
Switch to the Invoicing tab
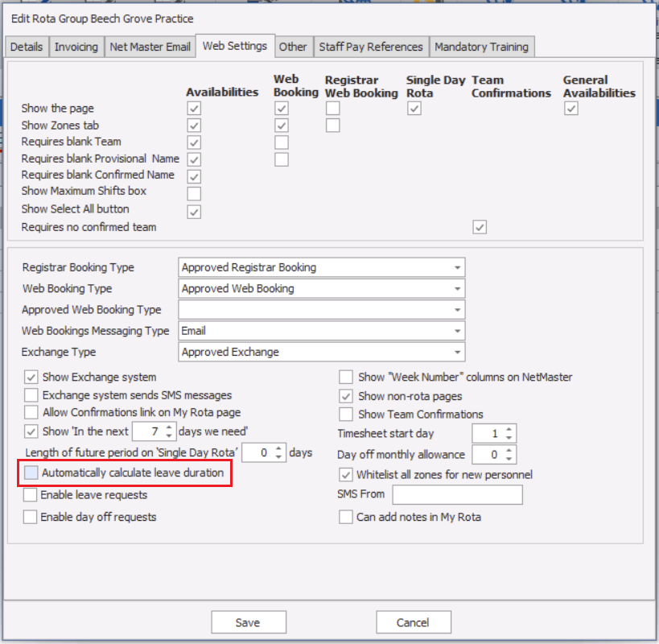(76, 47)
